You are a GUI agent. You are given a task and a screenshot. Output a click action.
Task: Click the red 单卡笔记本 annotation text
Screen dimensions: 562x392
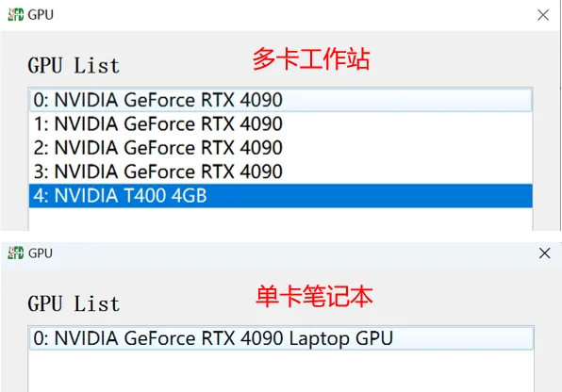coord(314,297)
